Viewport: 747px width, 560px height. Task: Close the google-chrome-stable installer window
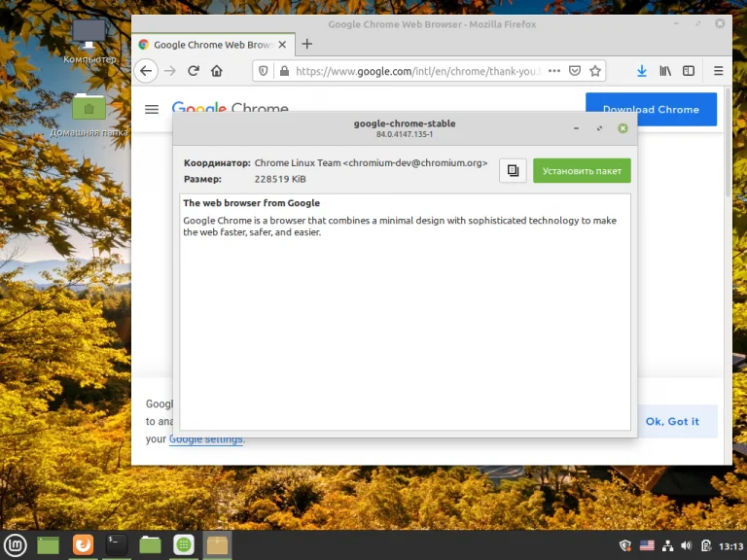pyautogui.click(x=622, y=128)
